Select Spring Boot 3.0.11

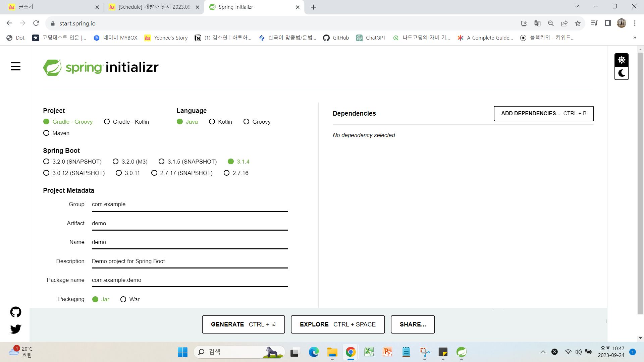tap(128, 173)
